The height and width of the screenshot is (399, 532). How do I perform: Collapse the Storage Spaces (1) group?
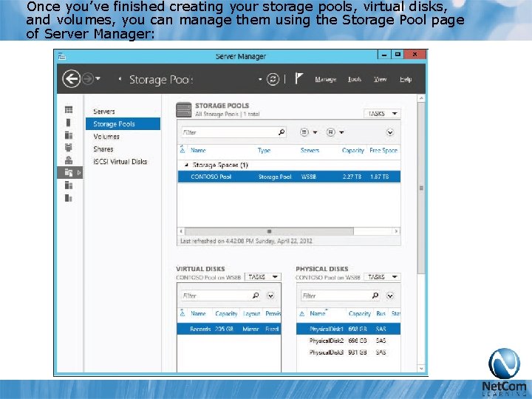[x=186, y=165]
